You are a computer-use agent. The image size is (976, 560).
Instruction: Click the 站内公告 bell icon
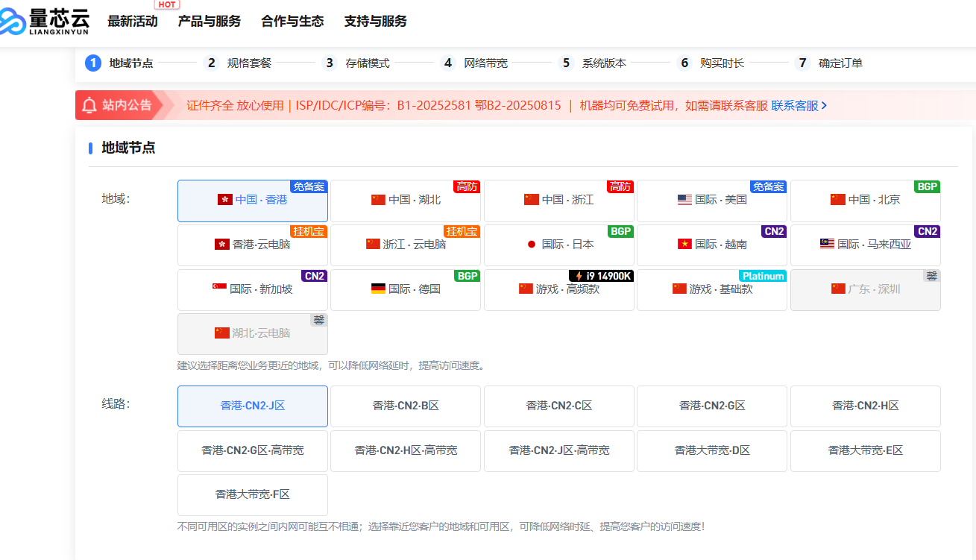coord(89,105)
